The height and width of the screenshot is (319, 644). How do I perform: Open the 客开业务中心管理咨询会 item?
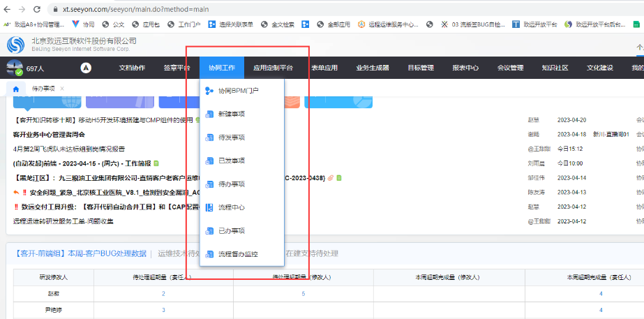tap(49, 135)
